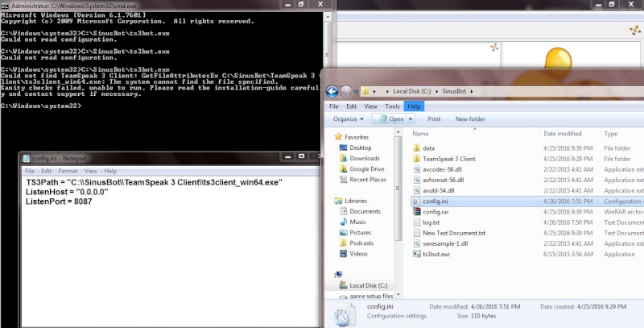Select the avformat-56.dll file icon
This screenshot has height=328, width=644.
416,180
